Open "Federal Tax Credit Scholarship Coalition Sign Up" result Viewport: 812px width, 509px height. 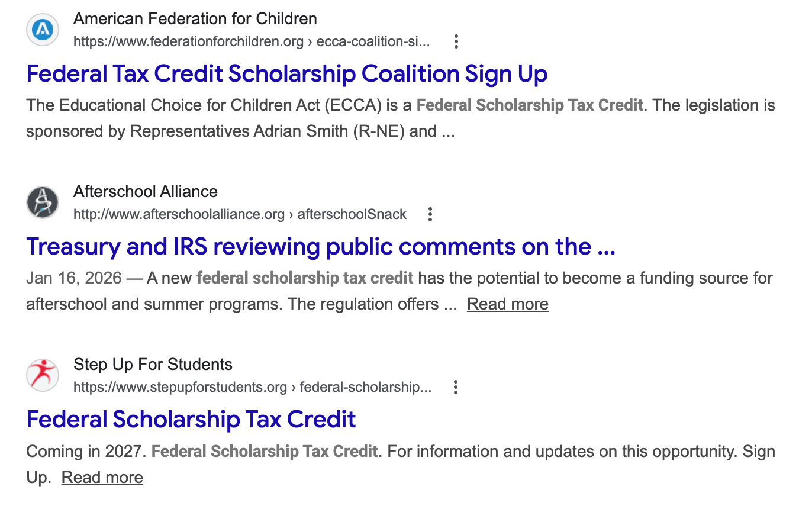(x=287, y=74)
